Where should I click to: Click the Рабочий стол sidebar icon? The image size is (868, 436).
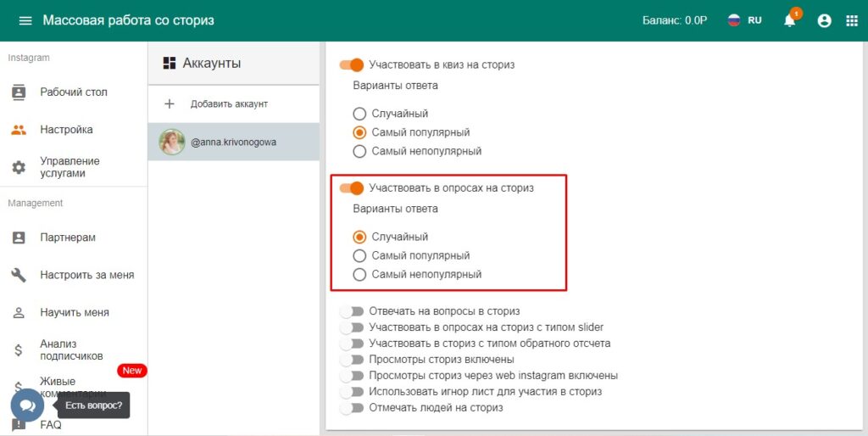coord(19,92)
